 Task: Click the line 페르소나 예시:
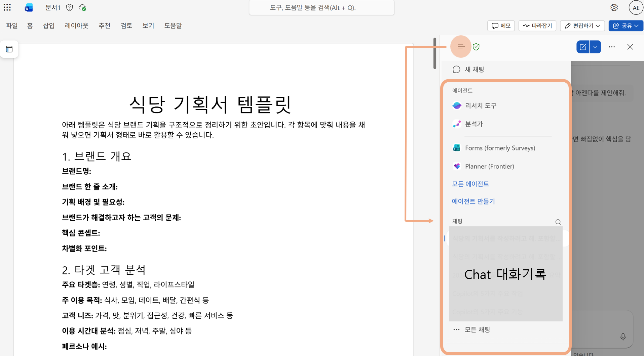[84, 346]
